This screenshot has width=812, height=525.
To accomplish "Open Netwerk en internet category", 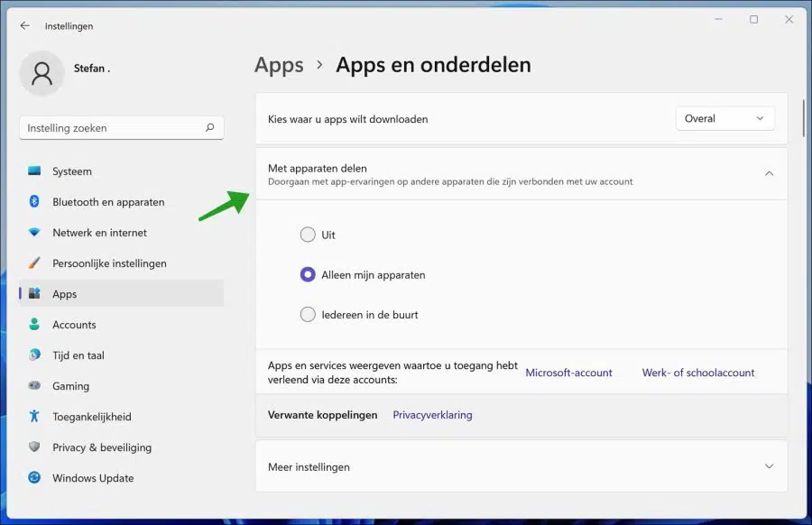I will 121,233.
